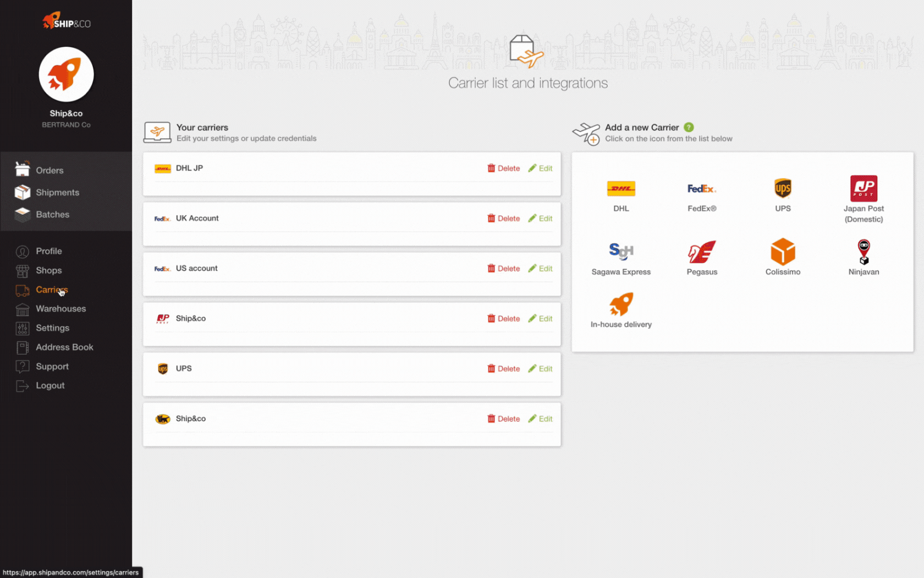
Task: Click the UK Account carrier name
Action: tap(197, 218)
